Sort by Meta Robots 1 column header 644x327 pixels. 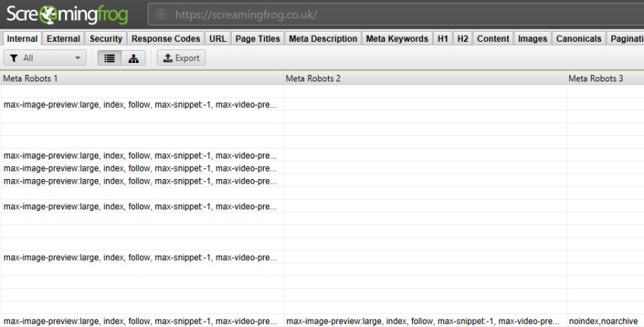[142, 78]
